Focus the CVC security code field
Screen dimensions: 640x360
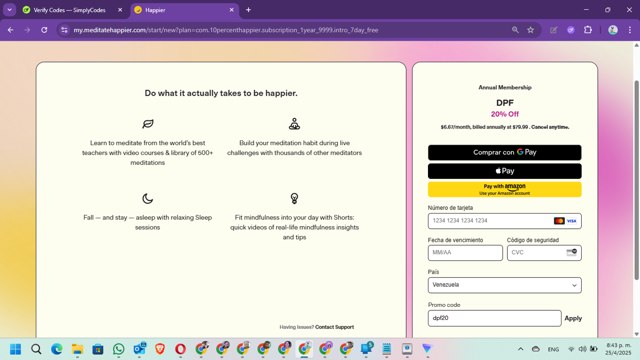[x=544, y=253]
